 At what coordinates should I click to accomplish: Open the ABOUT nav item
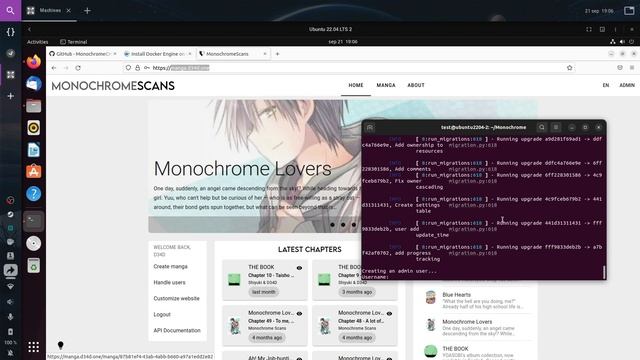click(x=416, y=85)
